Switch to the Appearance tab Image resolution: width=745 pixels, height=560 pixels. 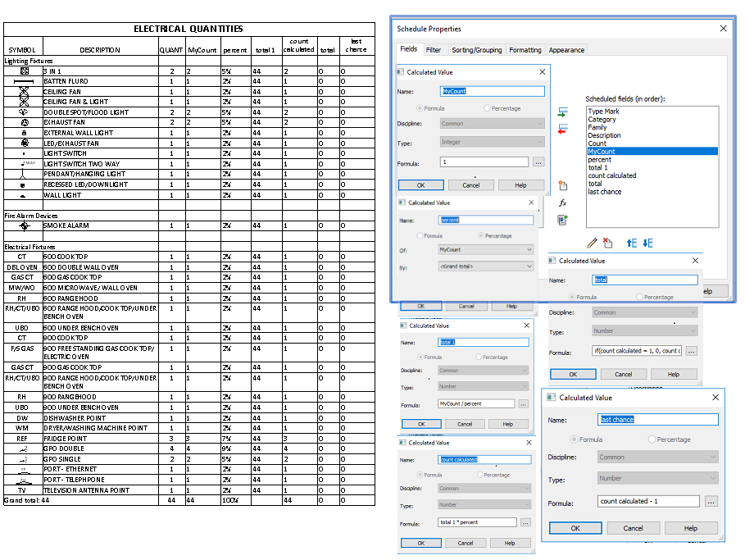(x=566, y=50)
